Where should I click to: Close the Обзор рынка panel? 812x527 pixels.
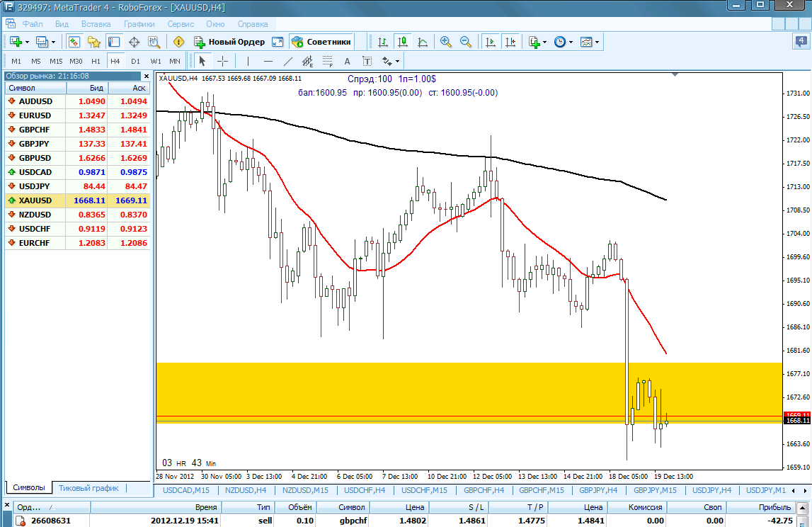(146, 76)
